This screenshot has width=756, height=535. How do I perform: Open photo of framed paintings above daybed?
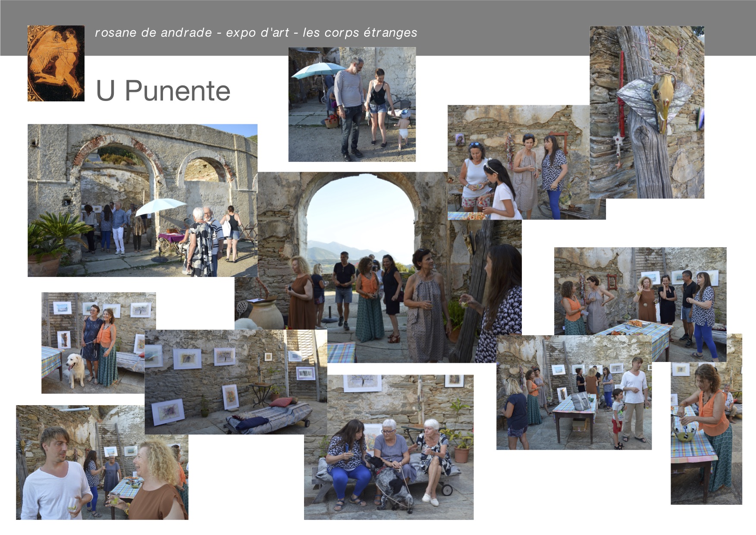235,382
